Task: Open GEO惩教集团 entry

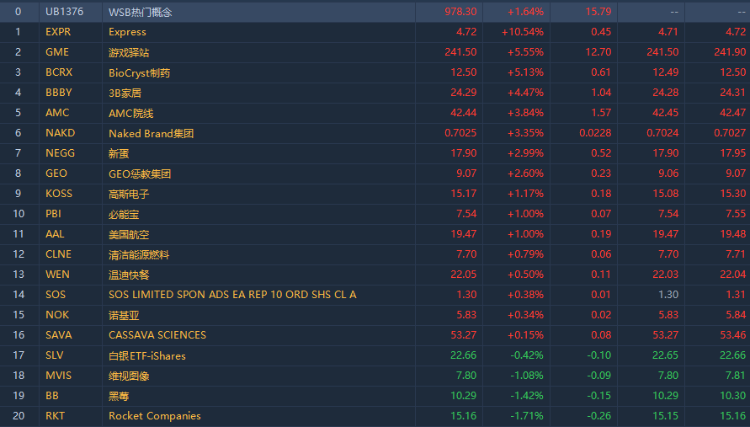Action: click(x=140, y=174)
